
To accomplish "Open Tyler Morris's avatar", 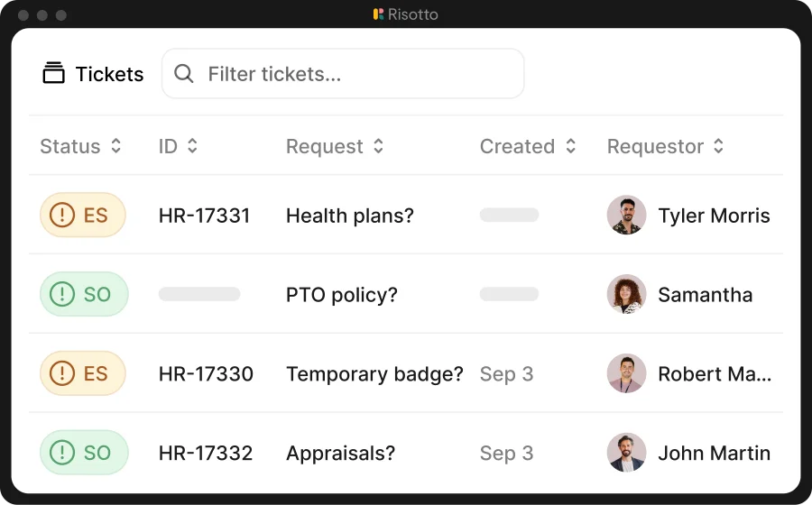I will pyautogui.click(x=627, y=215).
